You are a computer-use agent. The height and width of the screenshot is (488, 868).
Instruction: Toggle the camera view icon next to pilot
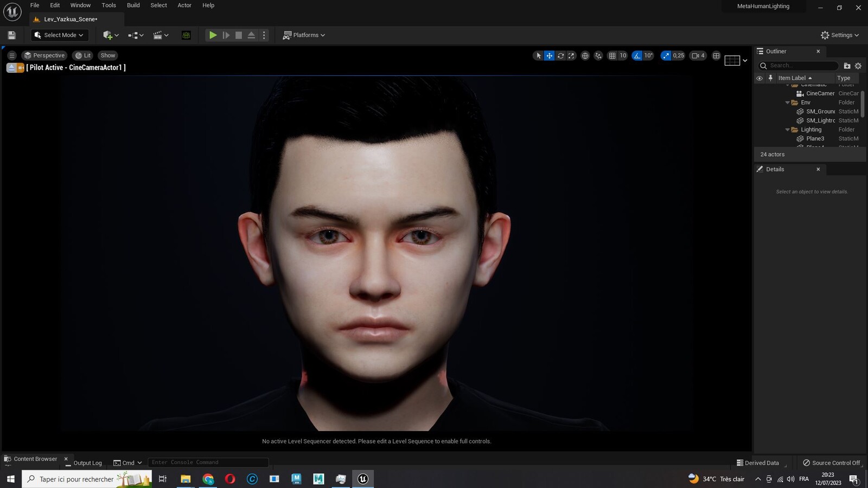click(x=21, y=68)
